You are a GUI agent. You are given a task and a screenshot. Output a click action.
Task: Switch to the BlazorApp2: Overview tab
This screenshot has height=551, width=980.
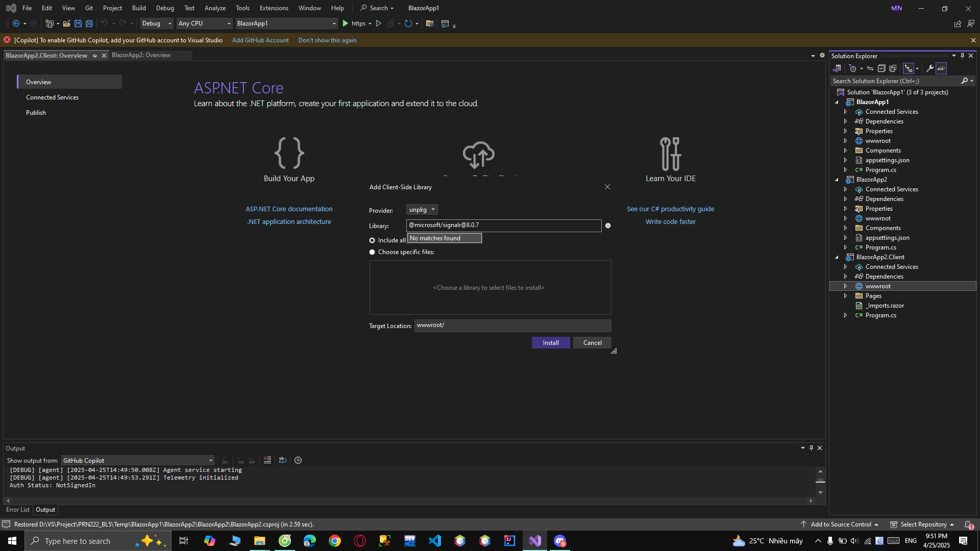tap(141, 55)
